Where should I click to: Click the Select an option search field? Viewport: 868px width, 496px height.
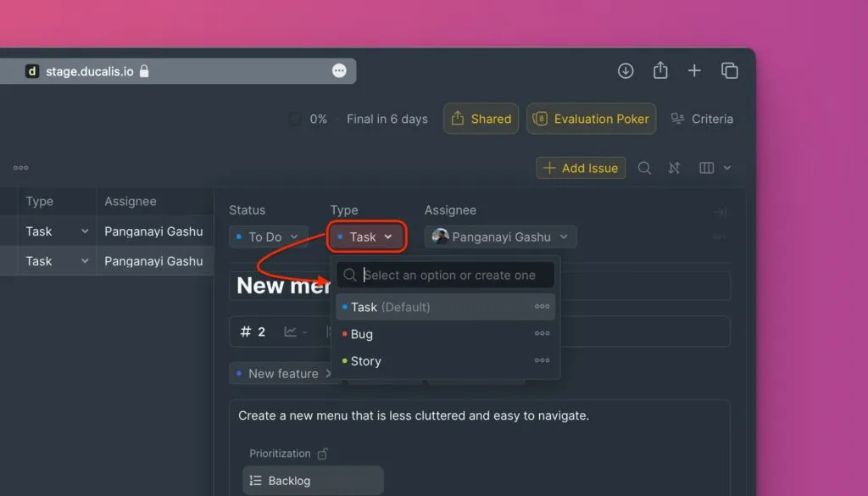pyautogui.click(x=453, y=275)
